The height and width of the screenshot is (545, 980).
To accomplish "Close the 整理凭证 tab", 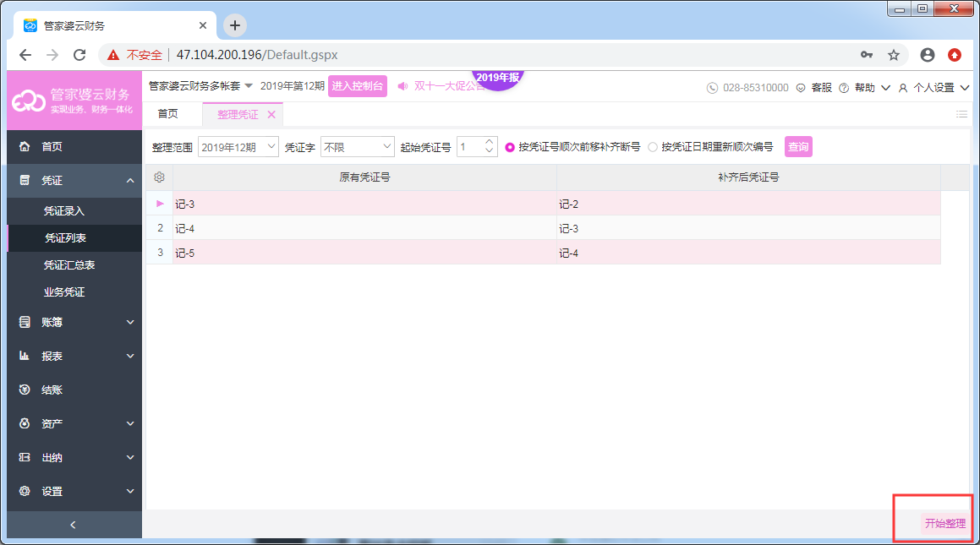I will pyautogui.click(x=271, y=114).
